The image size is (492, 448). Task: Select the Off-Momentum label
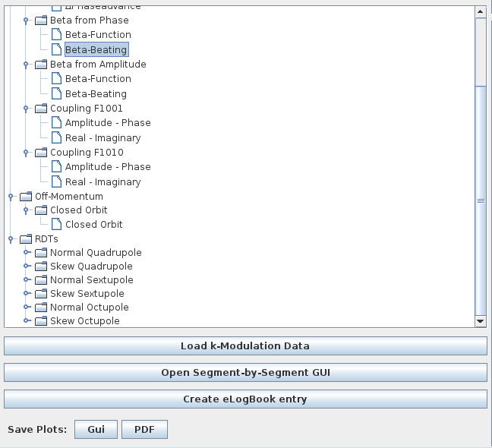(x=69, y=197)
